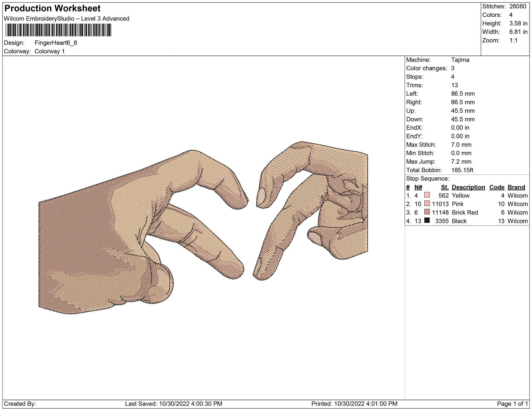Click the Yellow thread color swatch
Viewport: 532px width, 409px height.
[x=427, y=195]
